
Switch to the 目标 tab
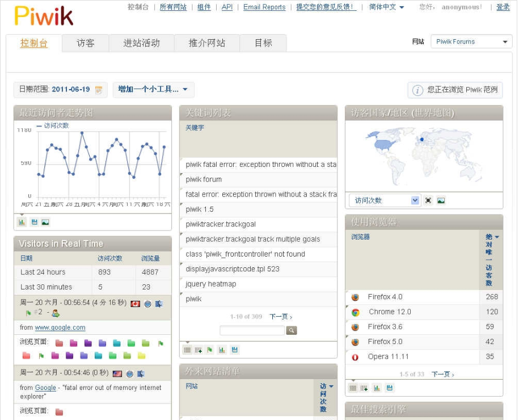263,42
